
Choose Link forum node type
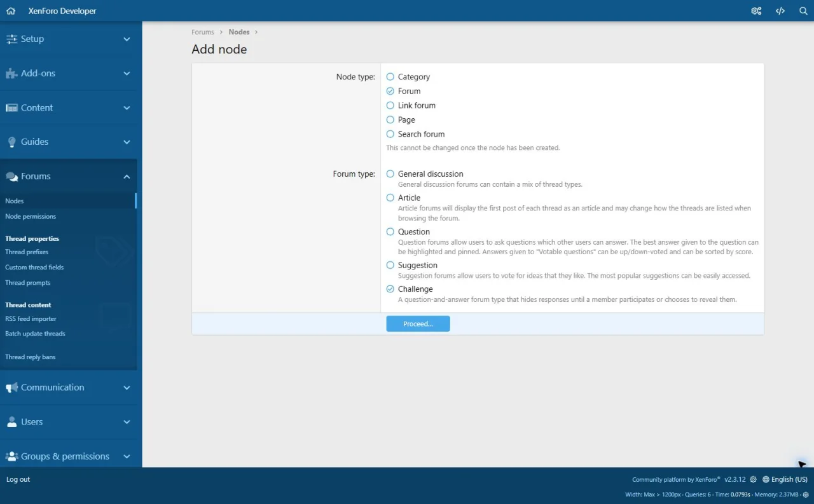(390, 106)
